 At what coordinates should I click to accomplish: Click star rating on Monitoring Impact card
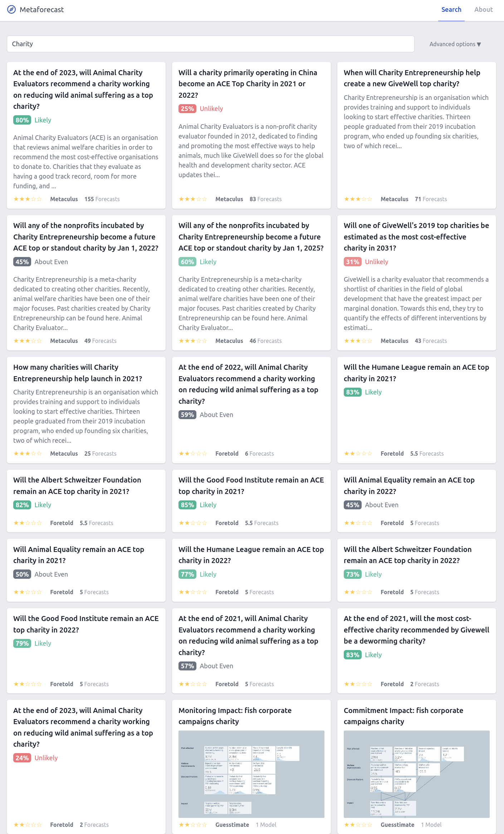pos(193,825)
